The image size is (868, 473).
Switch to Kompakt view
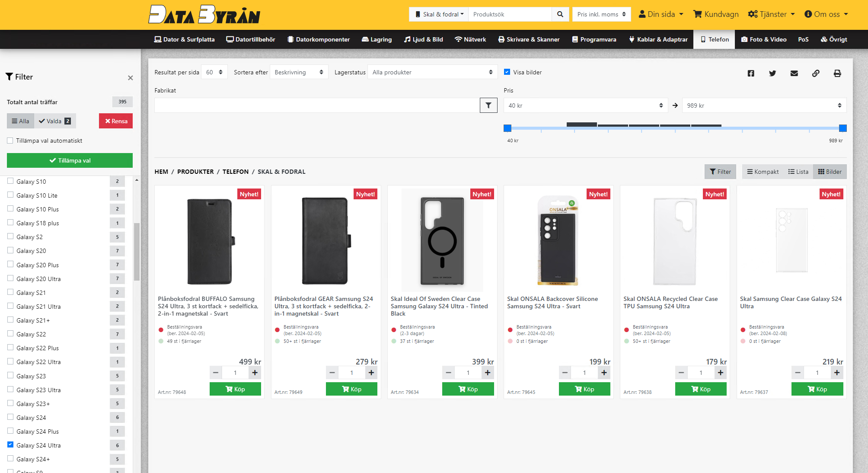763,172
